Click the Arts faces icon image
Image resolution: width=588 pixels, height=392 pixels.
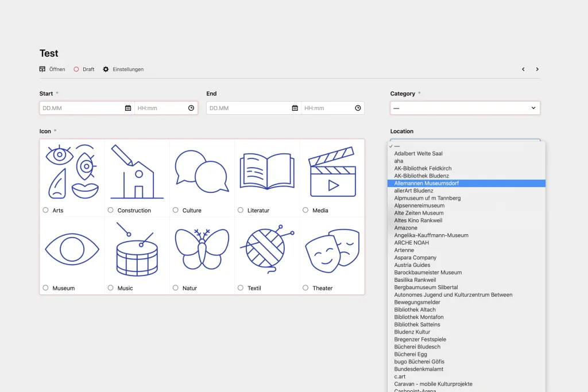click(72, 172)
